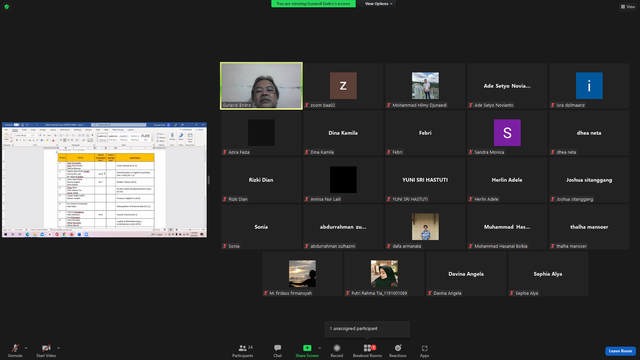Click M. firdaus firmansyah's sunset profile photo
Viewport: 640px width, 360px height.
(302, 273)
